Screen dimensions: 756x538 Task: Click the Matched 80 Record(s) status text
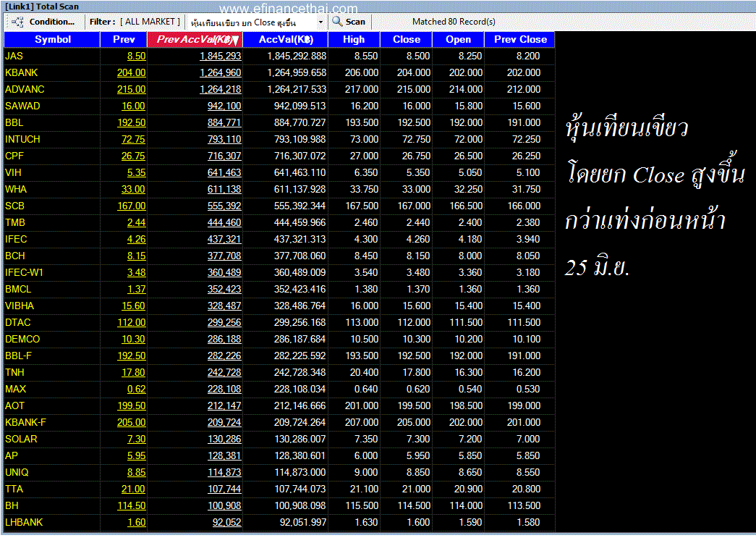point(454,22)
